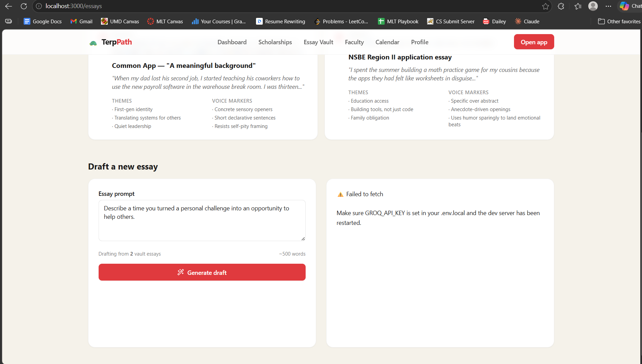Click the Essay prompt label
The height and width of the screenshot is (364, 642).
[x=116, y=194]
